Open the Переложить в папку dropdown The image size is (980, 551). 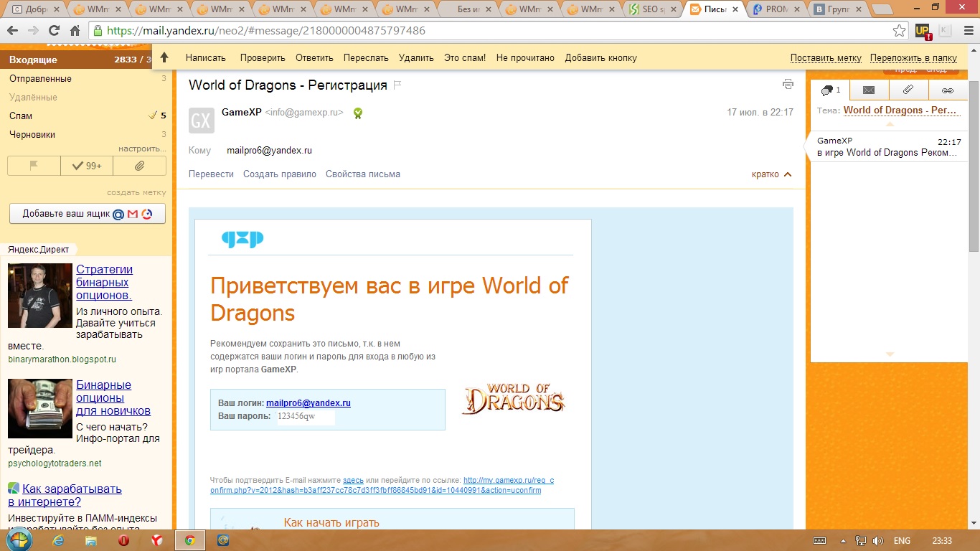913,58
